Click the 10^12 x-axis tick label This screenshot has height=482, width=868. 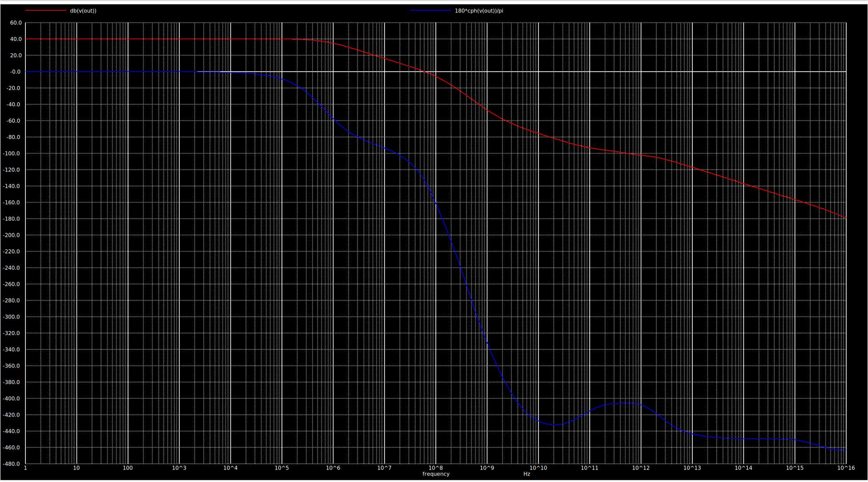(x=641, y=468)
